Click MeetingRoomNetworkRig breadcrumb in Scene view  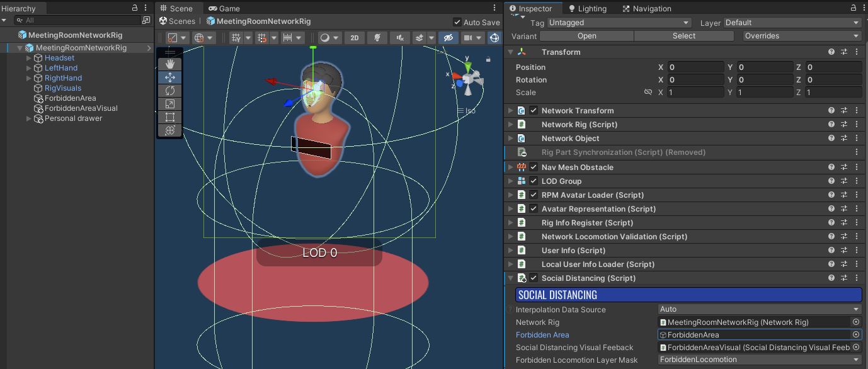pos(258,21)
